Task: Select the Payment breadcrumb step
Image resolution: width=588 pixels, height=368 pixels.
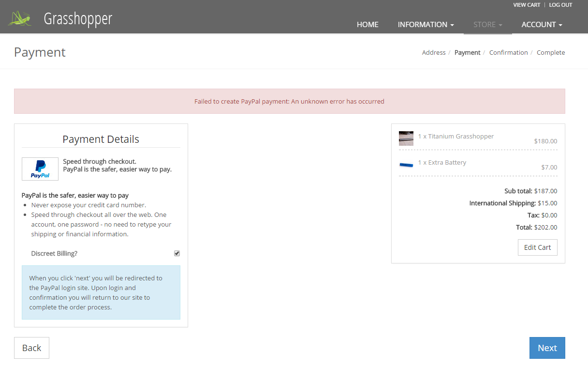Action: click(x=468, y=52)
